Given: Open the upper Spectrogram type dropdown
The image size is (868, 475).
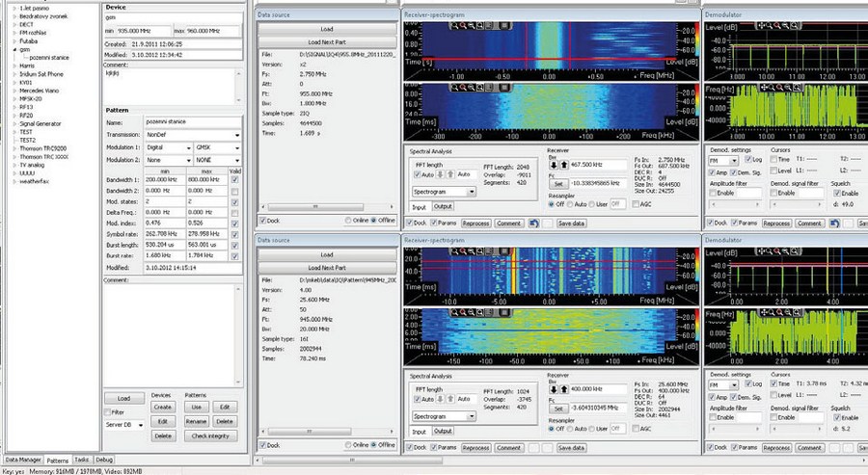Looking at the screenshot, I should (x=443, y=192).
